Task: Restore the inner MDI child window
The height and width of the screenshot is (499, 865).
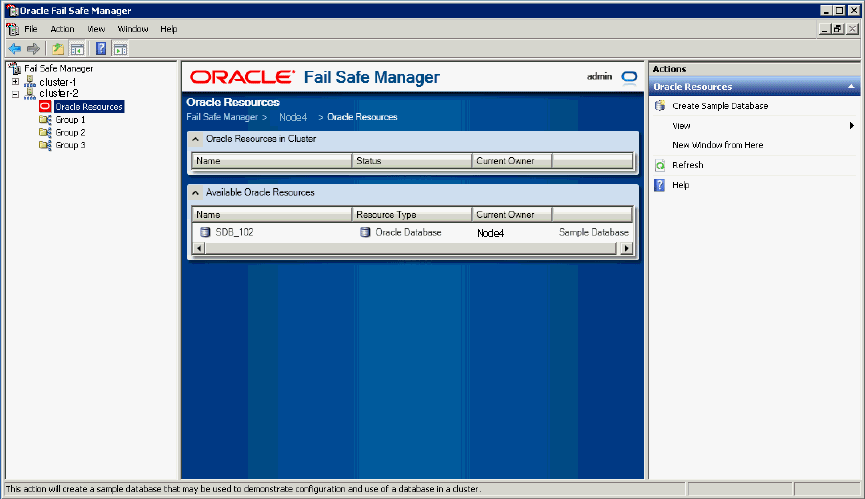Action: click(x=838, y=29)
